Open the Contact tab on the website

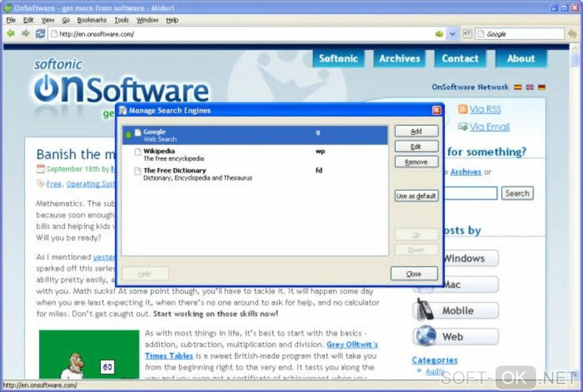coord(460,59)
